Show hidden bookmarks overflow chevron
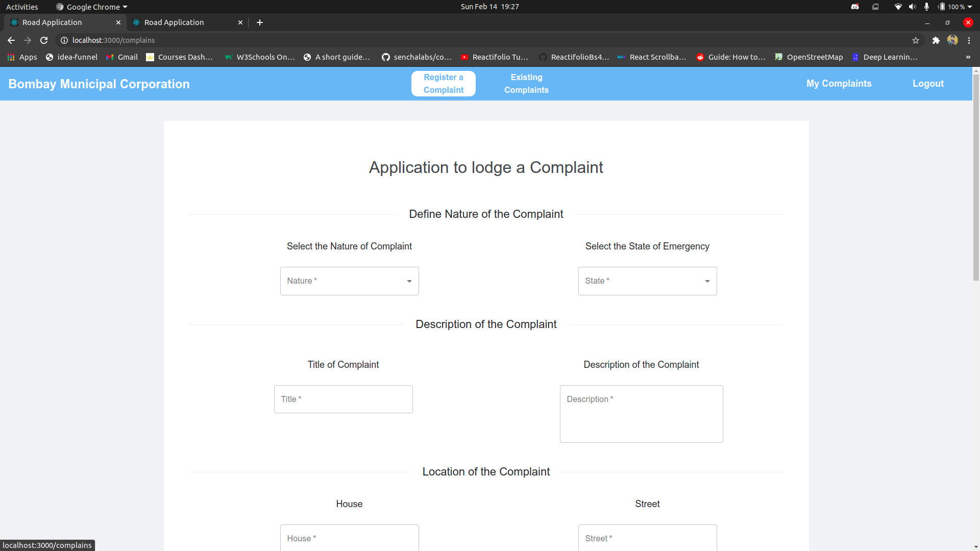Screen dimensions: 980x551 click(968, 57)
